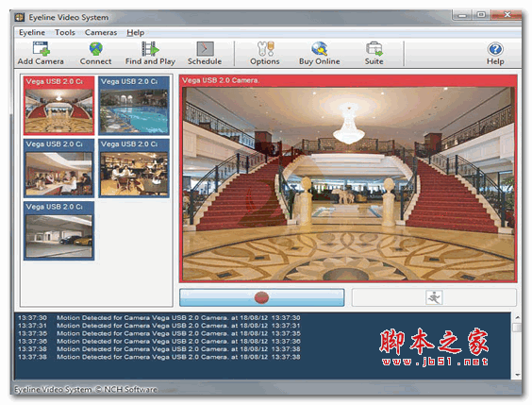This screenshot has height=405, width=532.
Task: Select the parking garage camera thumbnail
Action: [x=59, y=231]
